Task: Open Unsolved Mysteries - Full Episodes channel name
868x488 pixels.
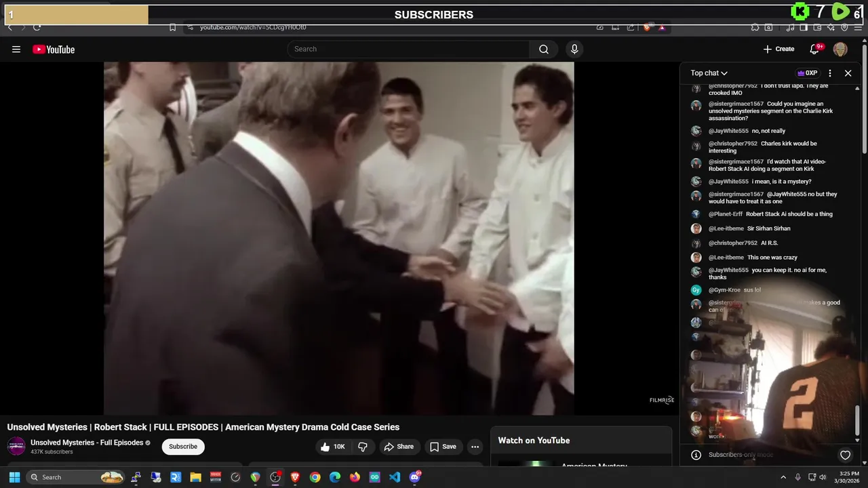Action: (x=87, y=443)
